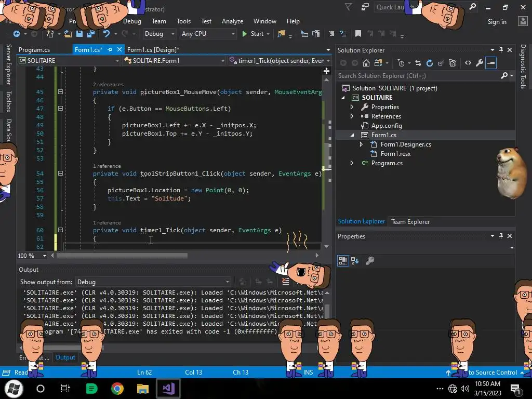Collapse the toolStripButton1_Click method outline
The height and width of the screenshot is (399, 532).
point(60,174)
